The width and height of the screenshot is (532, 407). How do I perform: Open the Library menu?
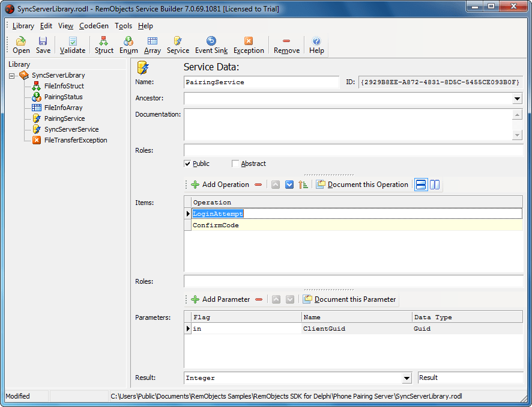(23, 26)
